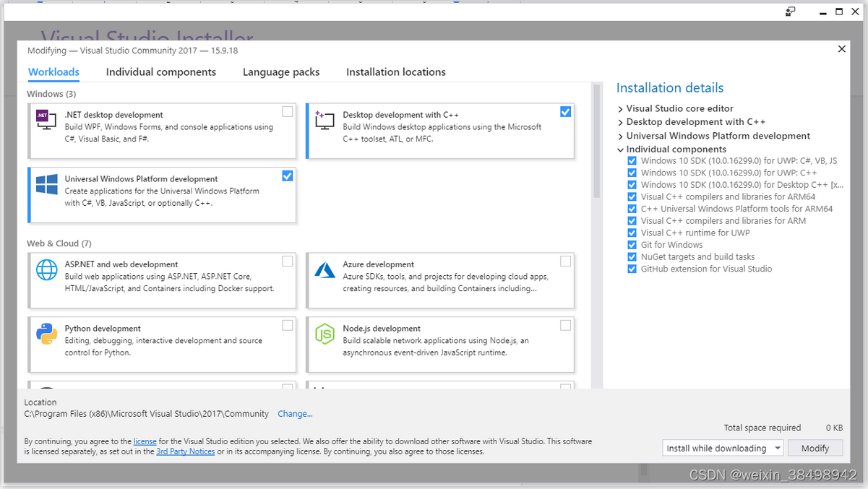Click the workloads list vertical scrollbar
The width and height of the screenshot is (868, 489).
click(x=596, y=142)
